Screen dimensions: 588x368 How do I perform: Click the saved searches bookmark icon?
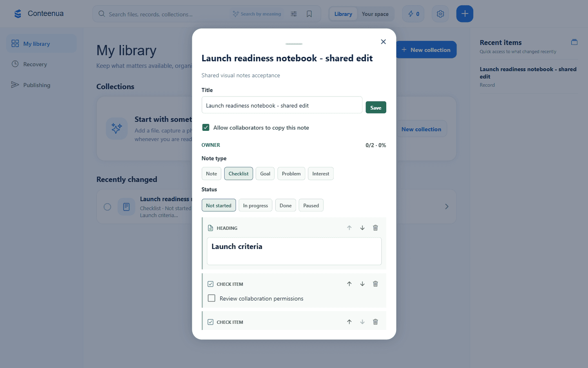point(309,14)
